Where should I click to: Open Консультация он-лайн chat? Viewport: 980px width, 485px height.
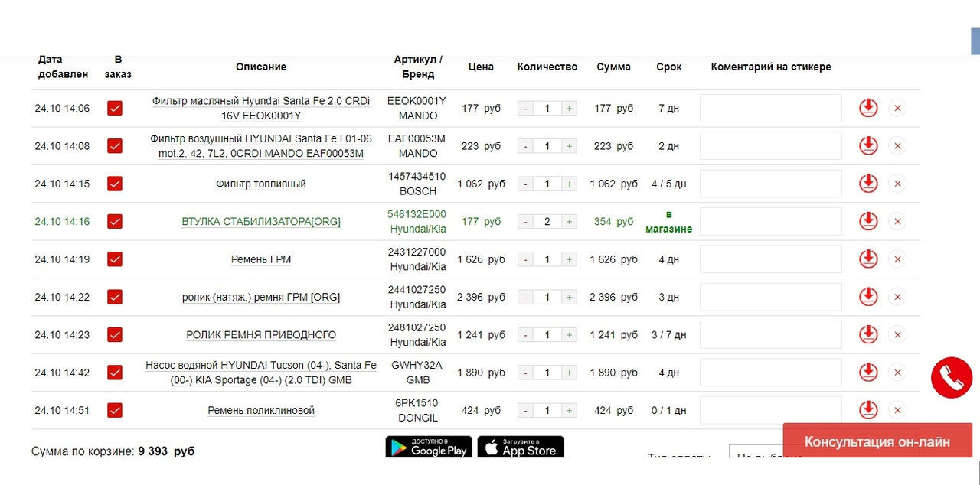(877, 442)
